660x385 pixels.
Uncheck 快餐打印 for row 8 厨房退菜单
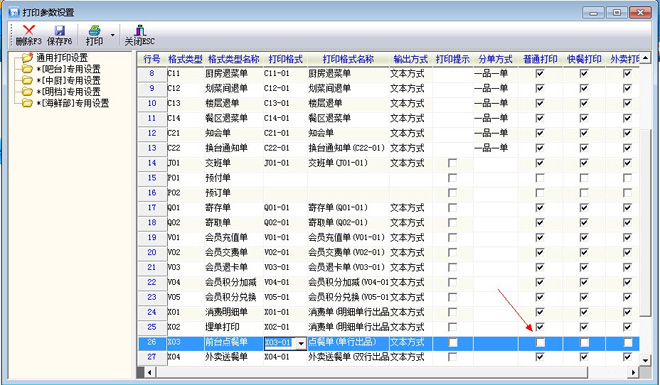tap(584, 74)
